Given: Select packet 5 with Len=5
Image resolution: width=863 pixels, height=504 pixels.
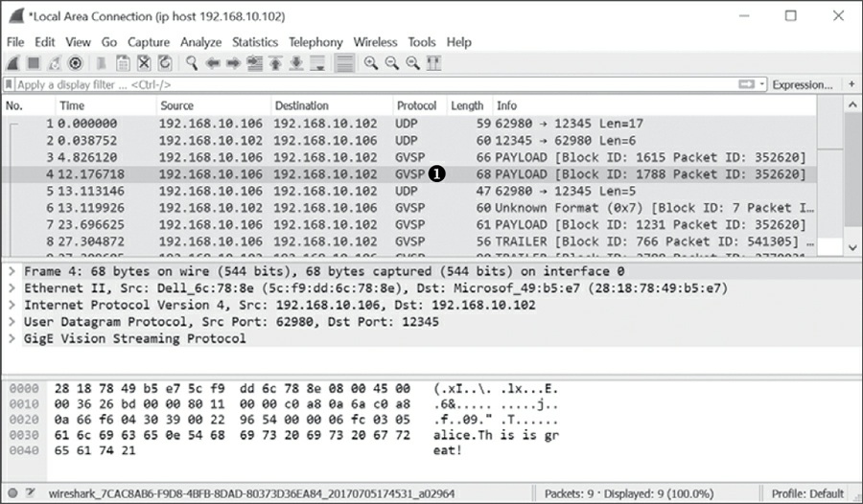Looking at the screenshot, I should click(x=410, y=192).
